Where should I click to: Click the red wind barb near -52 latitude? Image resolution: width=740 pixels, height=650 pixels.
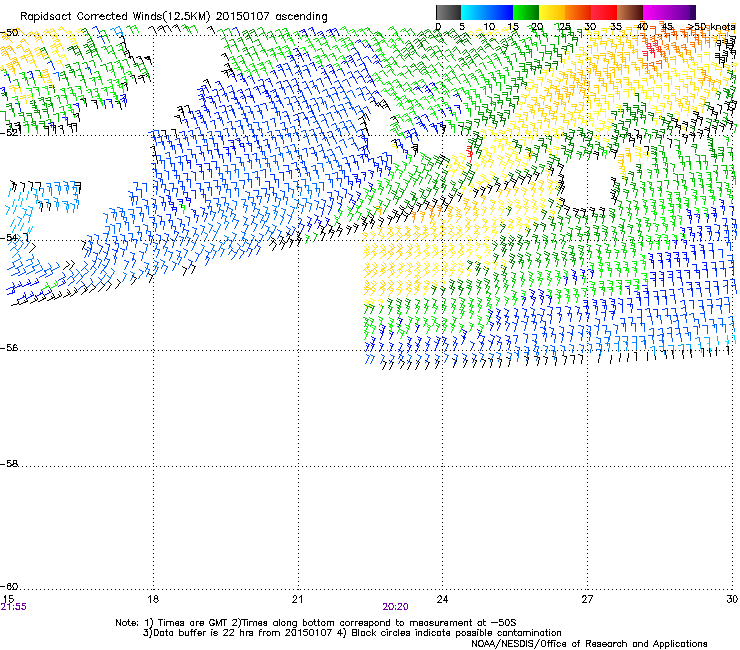(x=470, y=153)
